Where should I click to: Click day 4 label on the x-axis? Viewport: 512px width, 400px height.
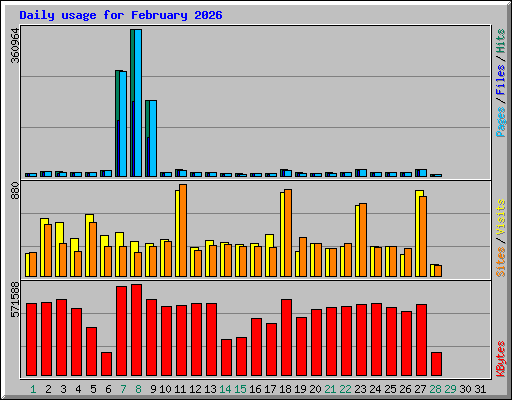(x=78, y=389)
